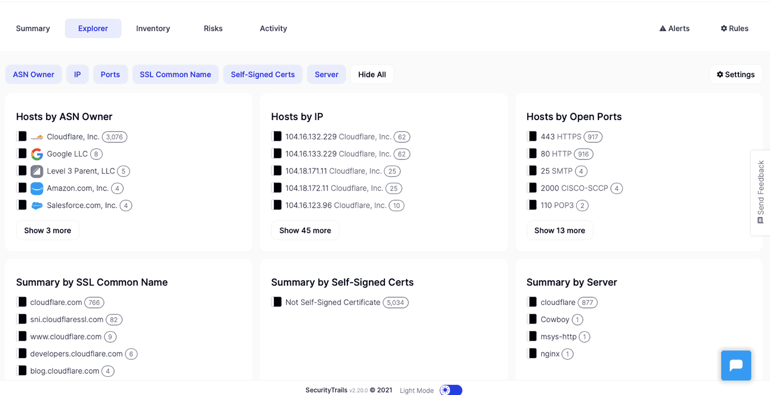
Task: Check the box beside IP 104.18.172.11
Action: tap(277, 188)
